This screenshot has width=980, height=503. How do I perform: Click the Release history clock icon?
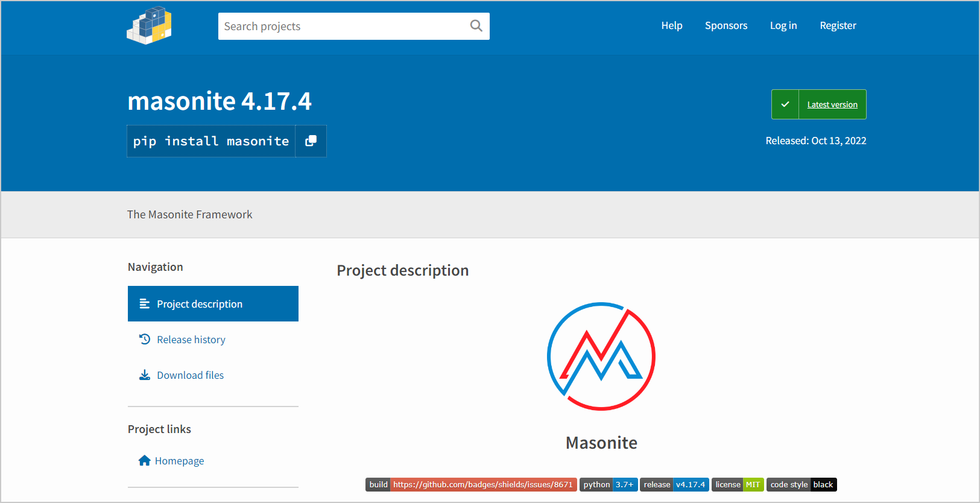[145, 340]
